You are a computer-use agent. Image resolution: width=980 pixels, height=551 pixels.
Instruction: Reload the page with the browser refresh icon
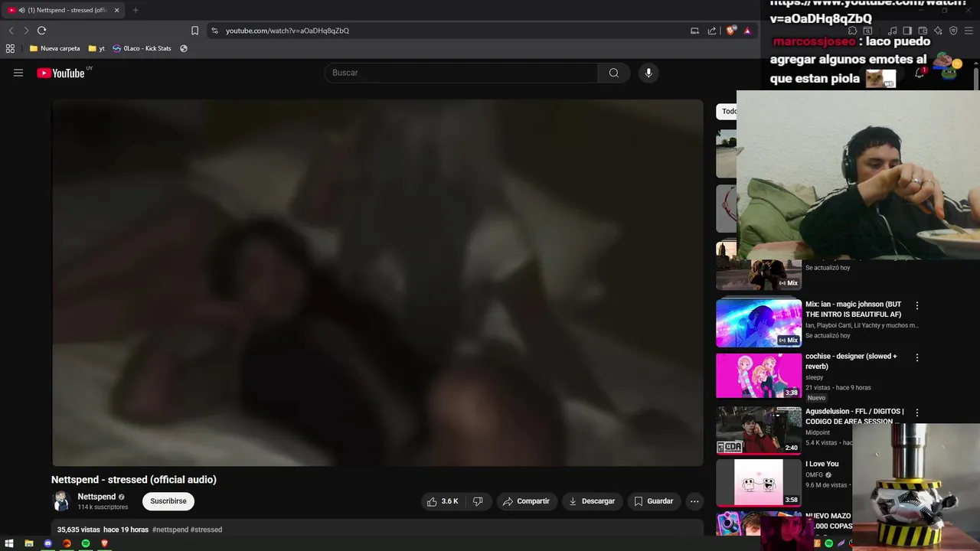click(x=41, y=31)
